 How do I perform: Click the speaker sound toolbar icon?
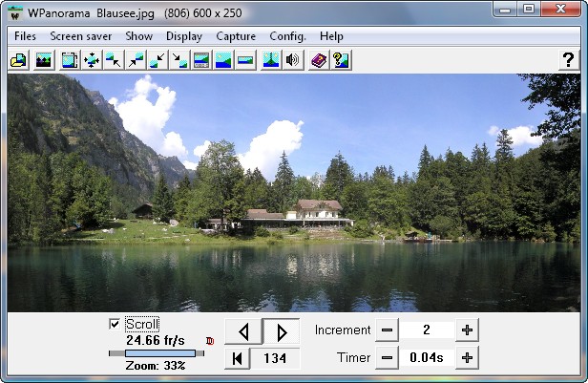click(x=293, y=60)
